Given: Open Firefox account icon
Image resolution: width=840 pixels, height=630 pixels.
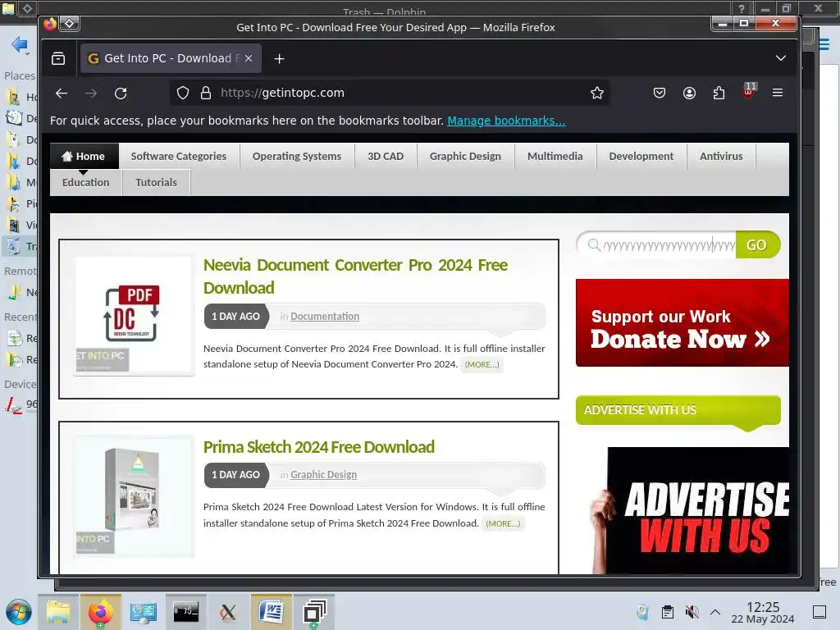Looking at the screenshot, I should (x=689, y=94).
